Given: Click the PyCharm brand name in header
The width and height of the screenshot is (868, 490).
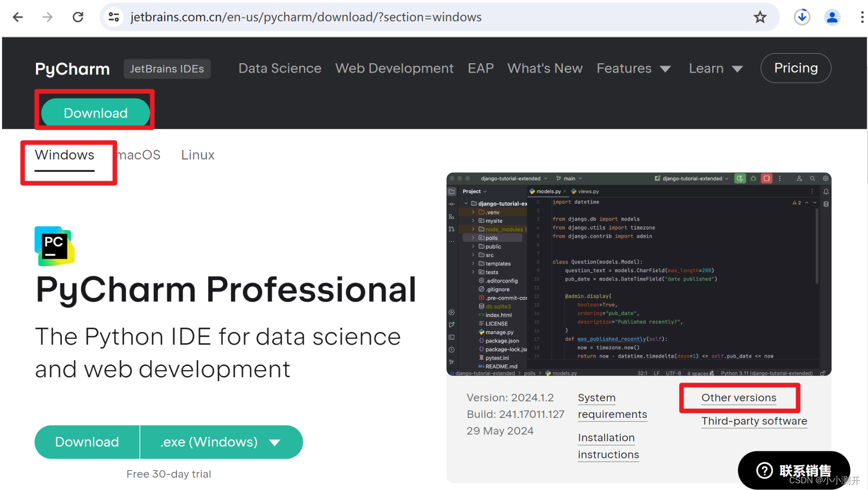Looking at the screenshot, I should click(x=73, y=68).
